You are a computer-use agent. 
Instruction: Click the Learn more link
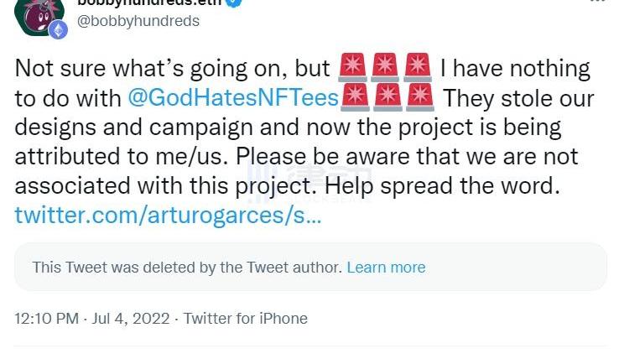(x=386, y=268)
